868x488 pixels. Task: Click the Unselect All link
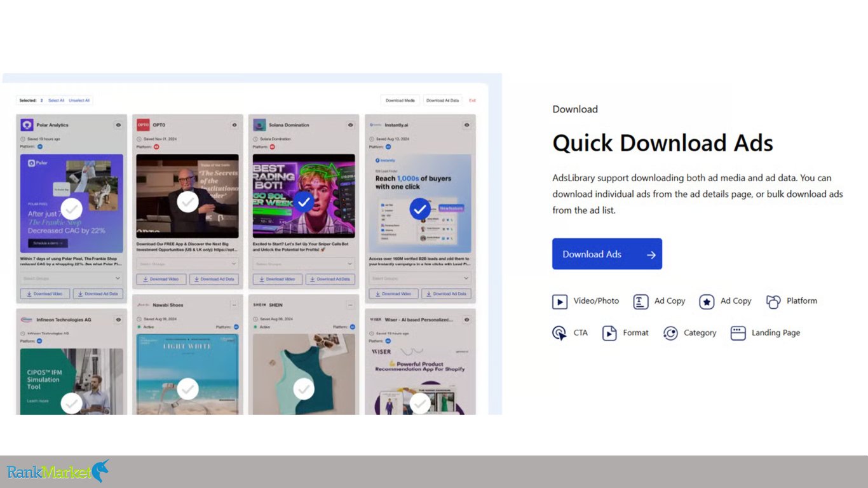[x=79, y=100]
